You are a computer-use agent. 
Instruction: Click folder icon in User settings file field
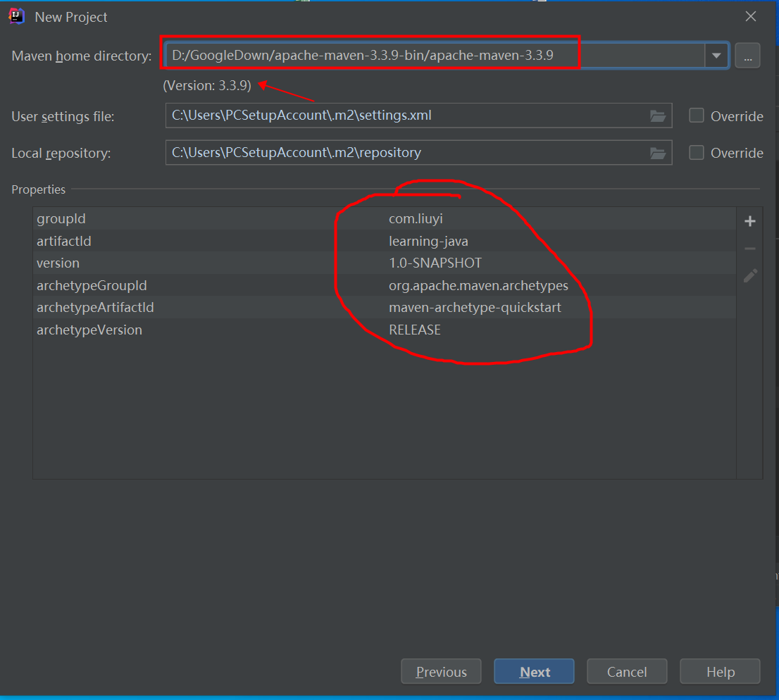coord(658,115)
